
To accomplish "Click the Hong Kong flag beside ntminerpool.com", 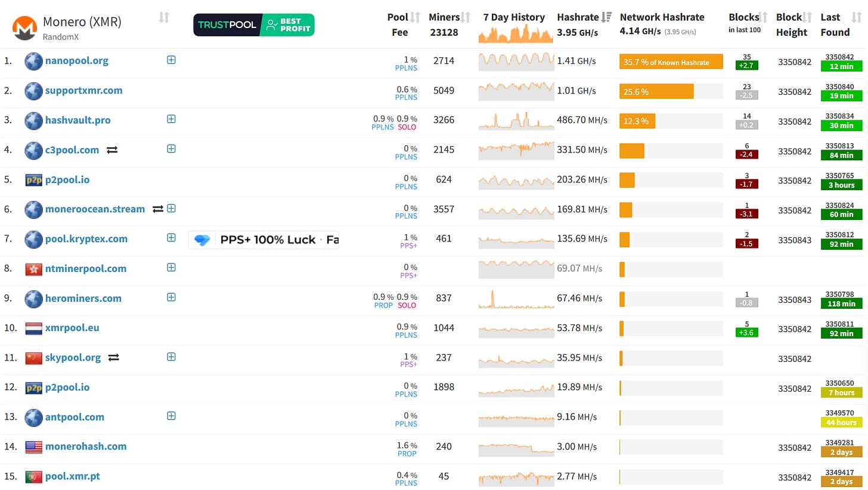I will click(34, 269).
